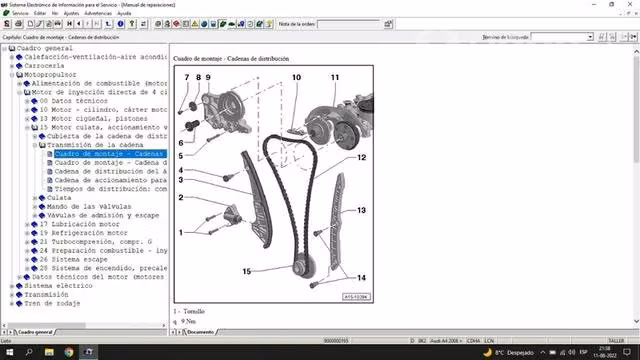Switch to the Cuadro general tab
The image size is (640, 360).
pos(35,332)
